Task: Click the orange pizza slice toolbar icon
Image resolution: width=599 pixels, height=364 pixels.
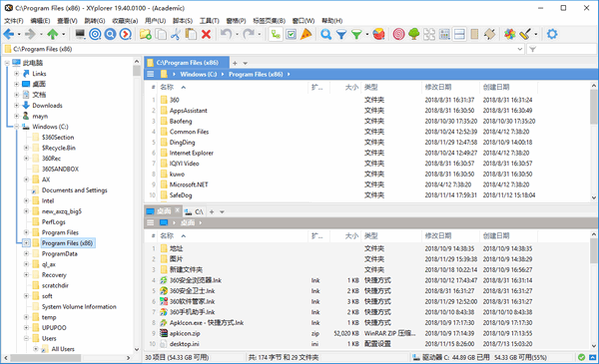Action: pos(306,34)
